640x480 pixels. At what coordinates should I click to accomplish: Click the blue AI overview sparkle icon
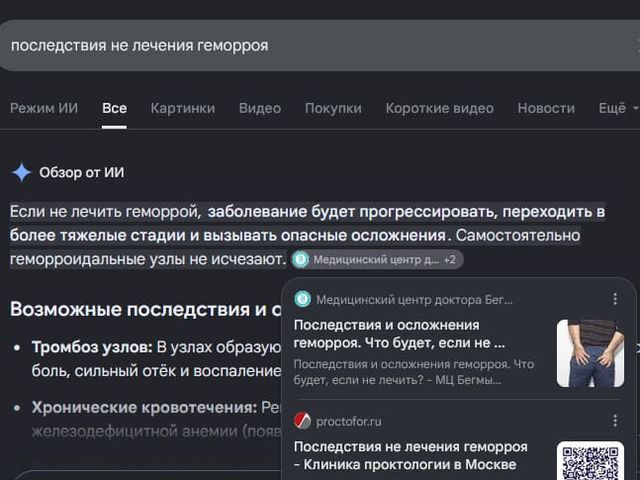point(22,172)
